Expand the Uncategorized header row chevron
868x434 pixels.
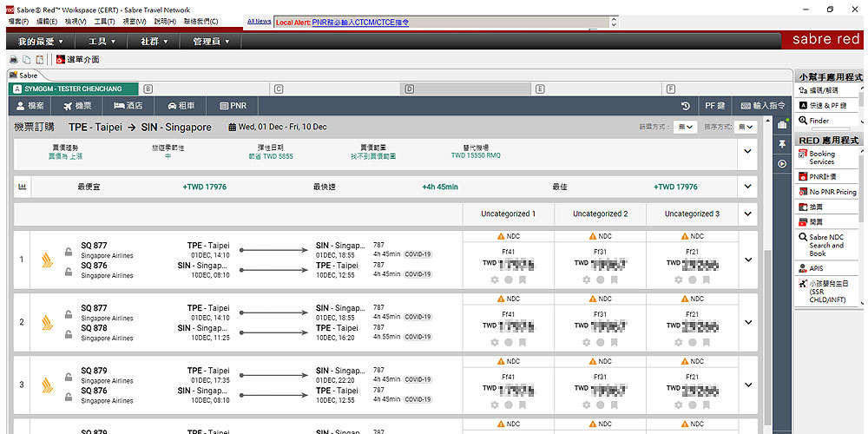(x=748, y=214)
